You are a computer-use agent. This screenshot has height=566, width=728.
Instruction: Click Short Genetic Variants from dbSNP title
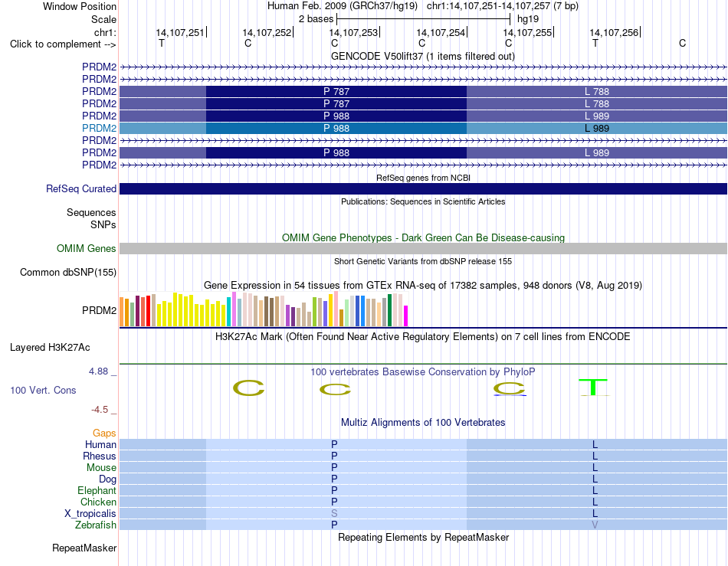(x=423, y=261)
